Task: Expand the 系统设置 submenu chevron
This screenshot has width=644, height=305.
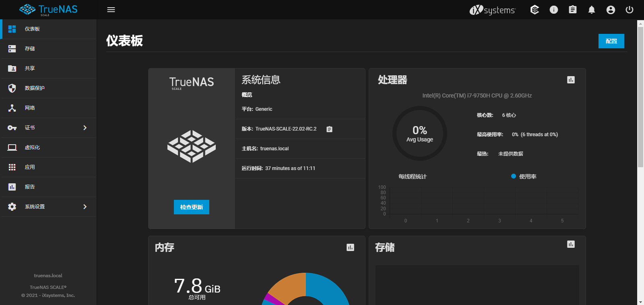Action: click(85, 207)
